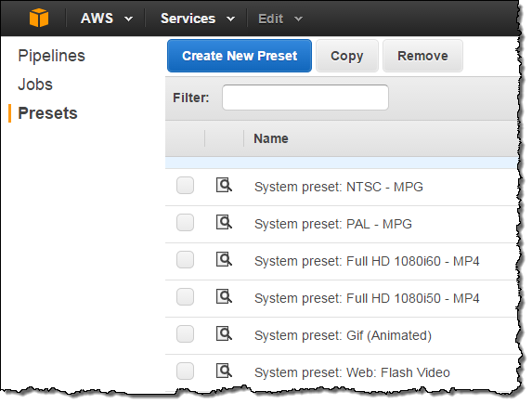The width and height of the screenshot is (532, 404).
Task: Inspect Gif (Animated) preset magnifier icon
Action: pyautogui.click(x=224, y=334)
